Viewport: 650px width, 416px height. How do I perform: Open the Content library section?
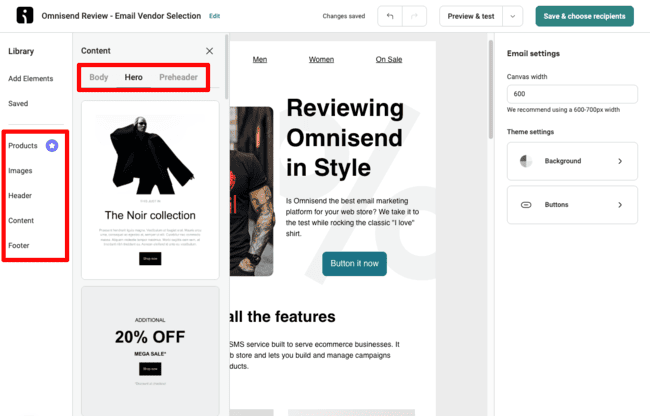click(21, 220)
